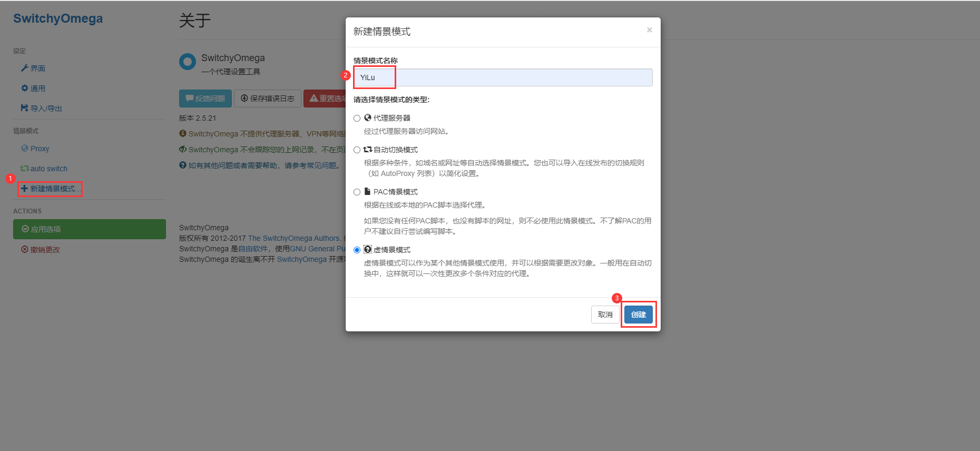Select the 代理服务器 radio button
Viewport: 980px width, 451px height.
click(x=357, y=118)
